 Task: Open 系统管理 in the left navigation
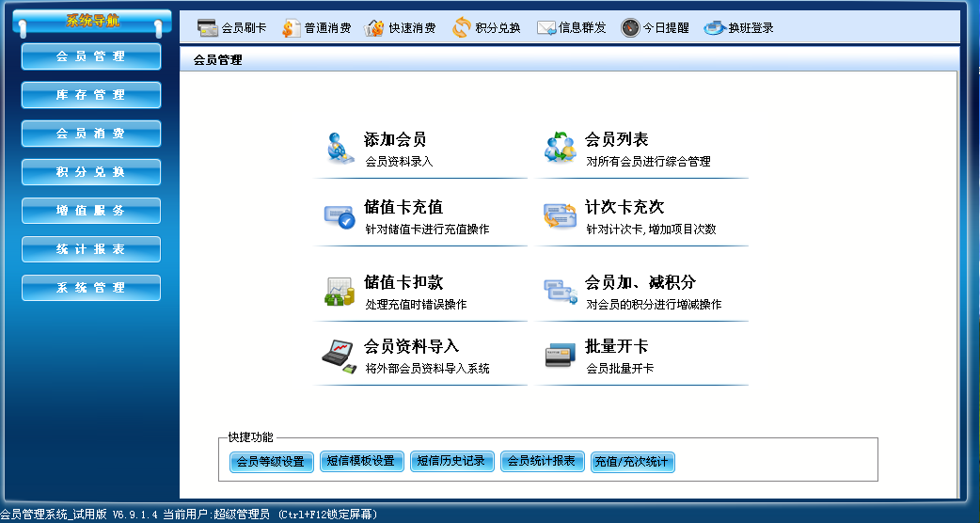[x=91, y=288]
